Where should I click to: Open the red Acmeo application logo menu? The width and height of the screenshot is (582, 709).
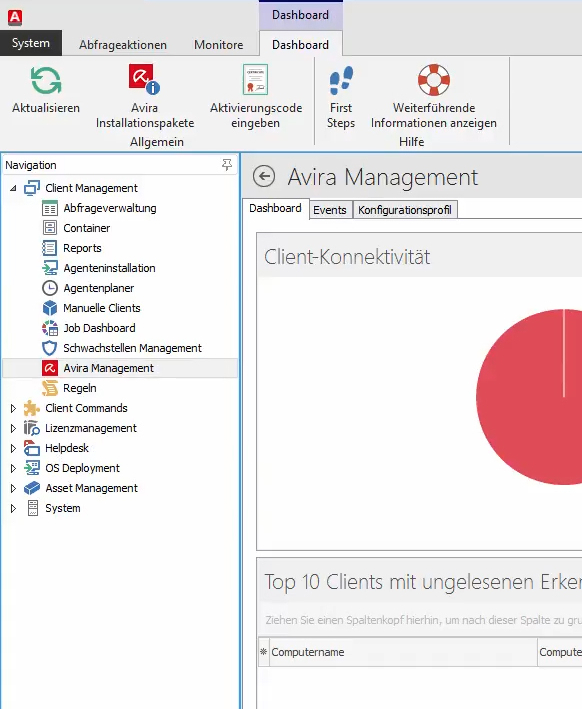[15, 17]
